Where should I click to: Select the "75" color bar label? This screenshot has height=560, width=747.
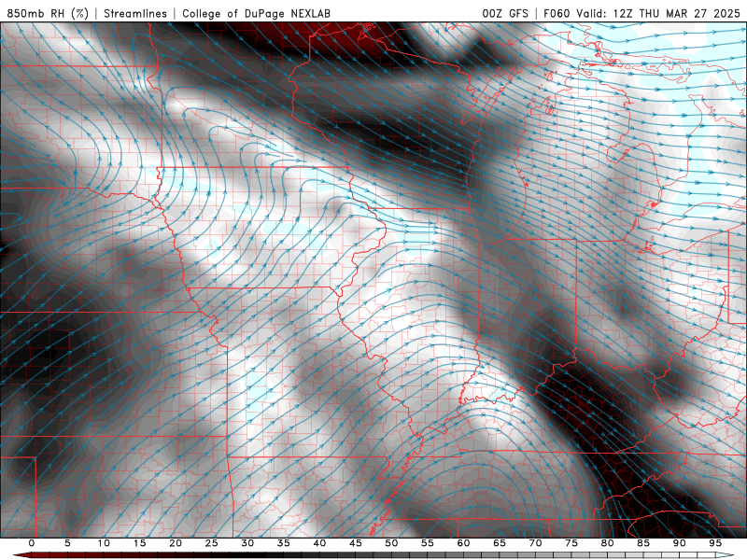click(571, 543)
